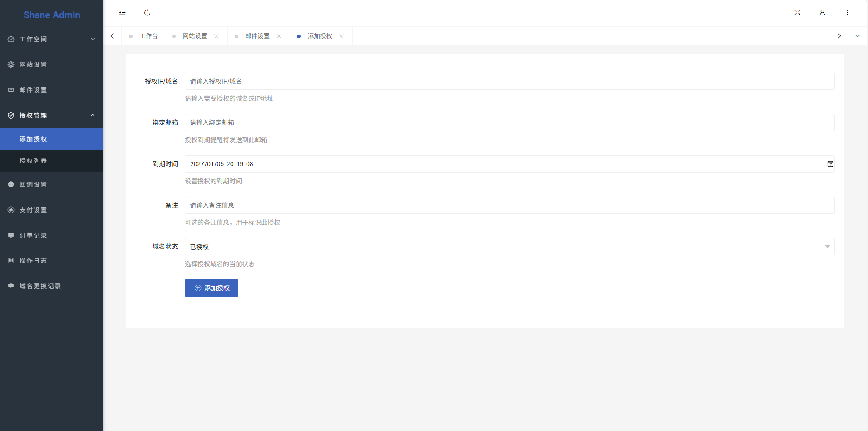The height and width of the screenshot is (431, 868).
Task: Open the user profile icon
Action: click(822, 13)
